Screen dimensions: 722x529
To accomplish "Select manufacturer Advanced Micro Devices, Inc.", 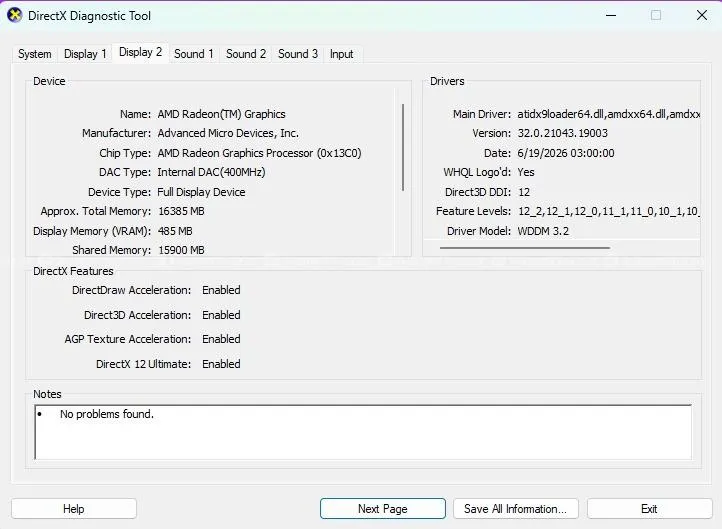I will point(228,134).
